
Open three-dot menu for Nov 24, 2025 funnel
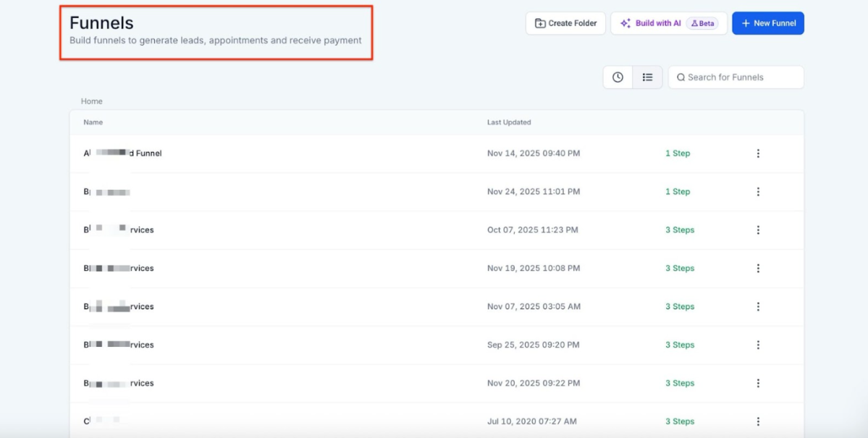click(758, 192)
